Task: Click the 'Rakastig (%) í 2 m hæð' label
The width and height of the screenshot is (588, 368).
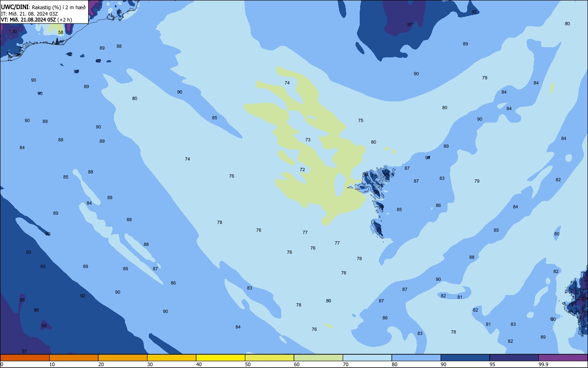Action: point(59,7)
